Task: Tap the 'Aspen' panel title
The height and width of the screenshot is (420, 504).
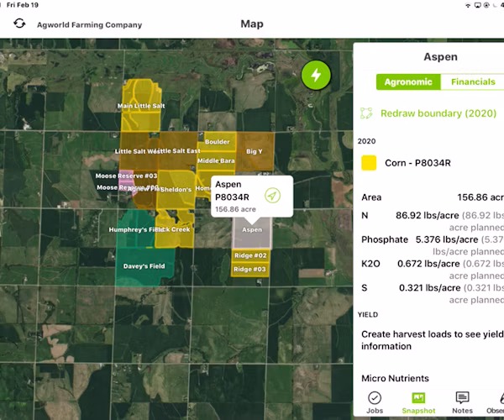Action: tap(440, 57)
